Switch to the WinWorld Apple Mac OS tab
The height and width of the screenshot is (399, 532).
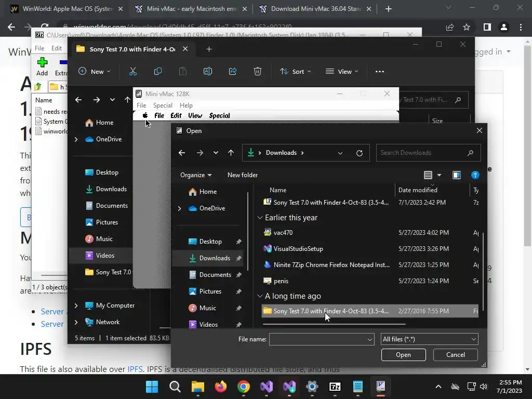[x=66, y=9]
